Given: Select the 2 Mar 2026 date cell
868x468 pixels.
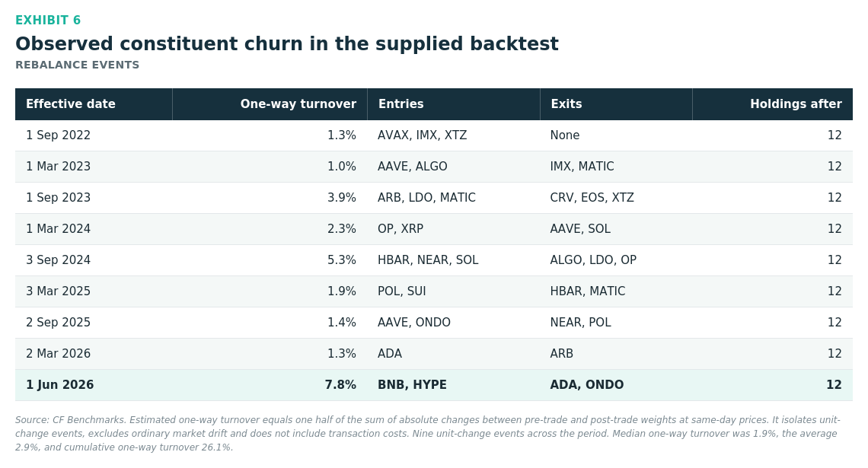Looking at the screenshot, I should coord(58,354).
